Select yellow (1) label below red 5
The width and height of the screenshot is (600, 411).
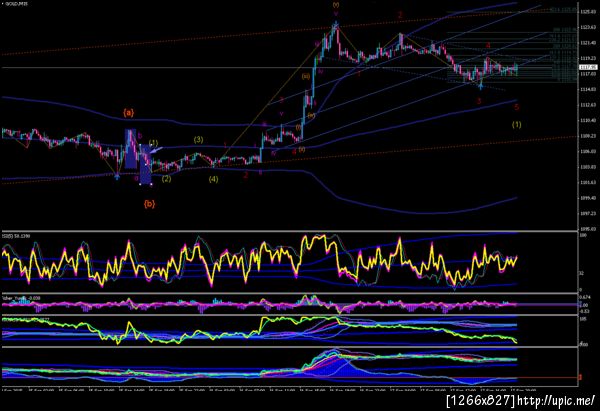click(x=517, y=124)
